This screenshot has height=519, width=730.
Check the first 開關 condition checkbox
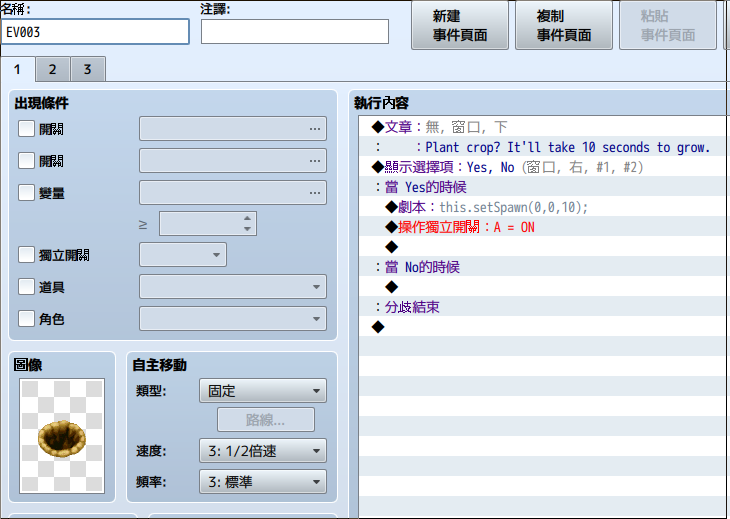26,129
